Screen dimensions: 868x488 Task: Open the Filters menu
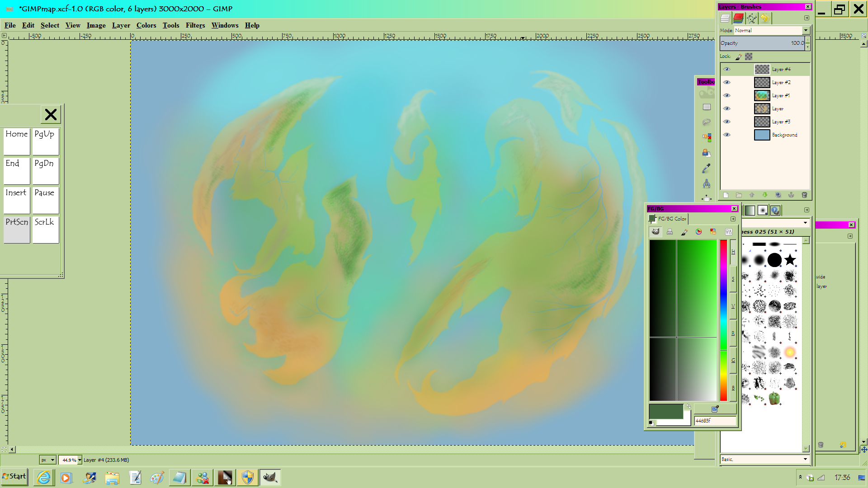(x=195, y=25)
